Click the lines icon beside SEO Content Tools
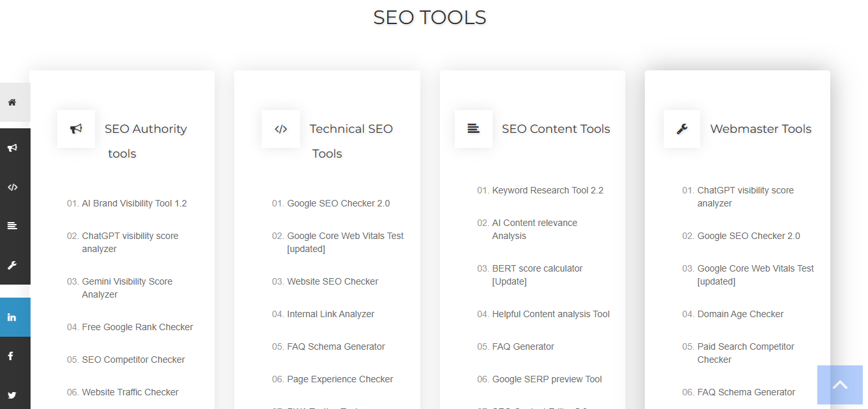 473,129
